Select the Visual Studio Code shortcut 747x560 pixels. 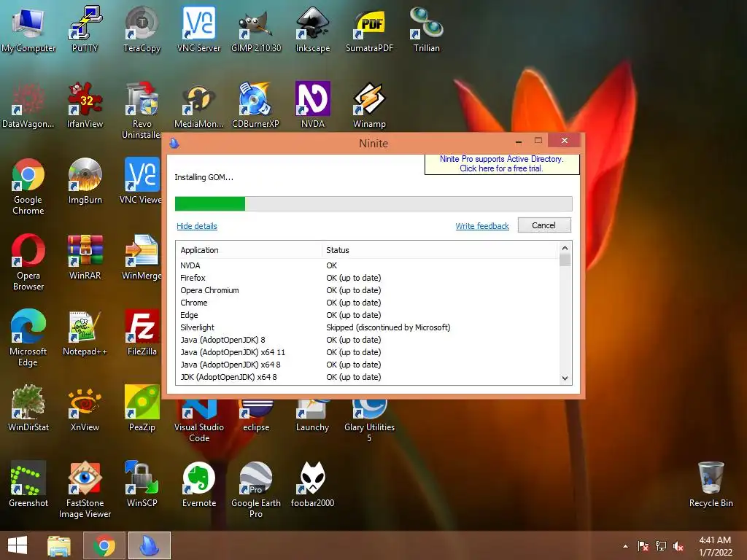tap(198, 422)
